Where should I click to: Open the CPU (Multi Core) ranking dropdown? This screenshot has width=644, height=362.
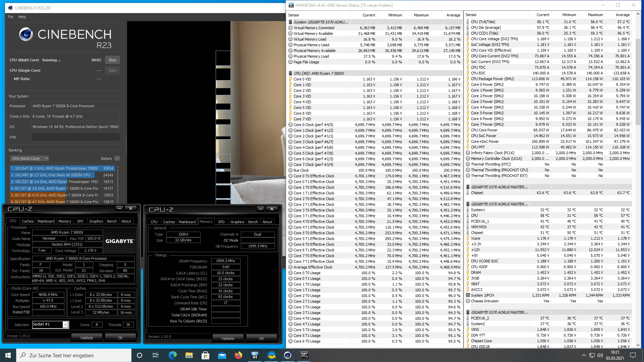(30, 159)
